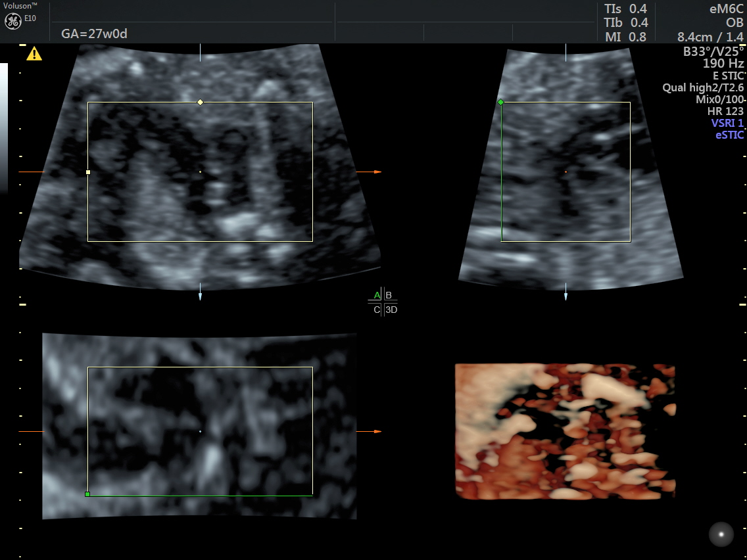
Task: Click the trackball indicator icon
Action: coord(721,533)
